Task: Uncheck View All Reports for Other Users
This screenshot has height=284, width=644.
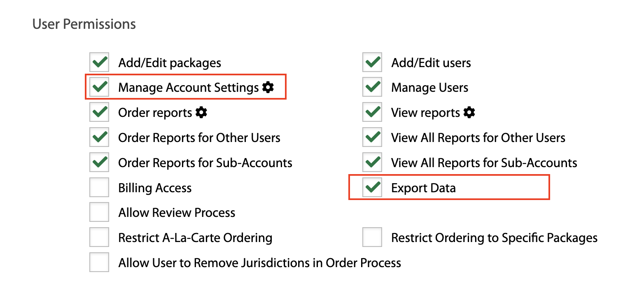Action: point(372,137)
